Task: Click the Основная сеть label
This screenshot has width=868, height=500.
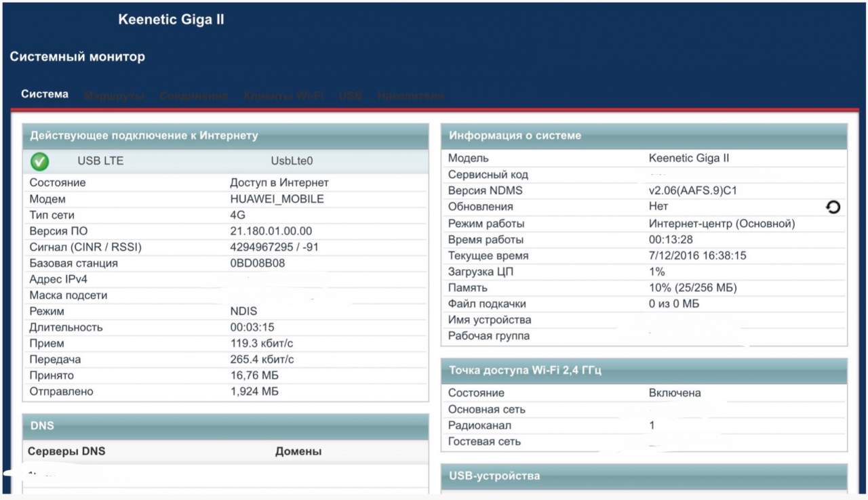Action: [x=487, y=409]
